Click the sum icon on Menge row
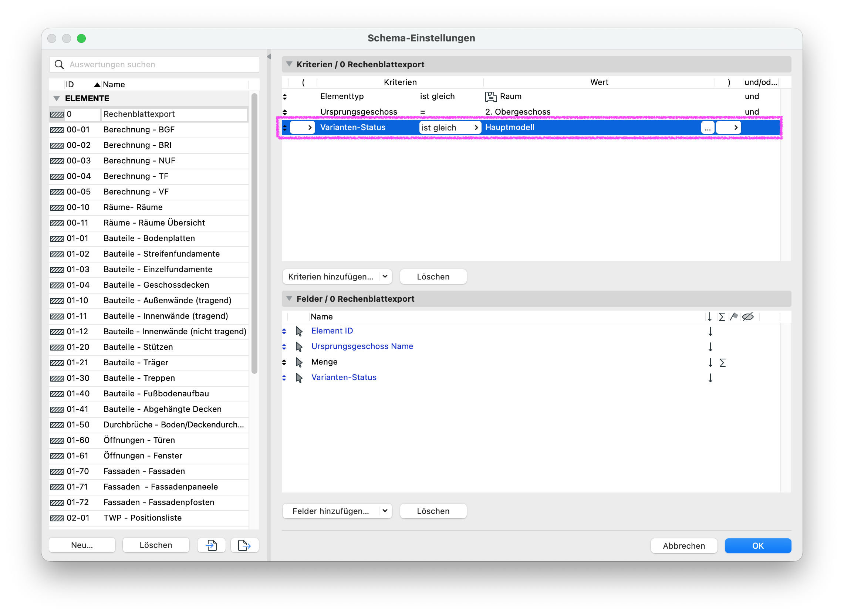Image resolution: width=844 pixels, height=616 pixels. 722,362
